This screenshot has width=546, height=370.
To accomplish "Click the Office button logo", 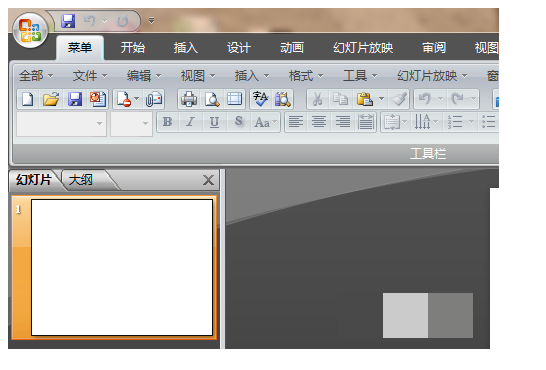I will [x=30, y=31].
